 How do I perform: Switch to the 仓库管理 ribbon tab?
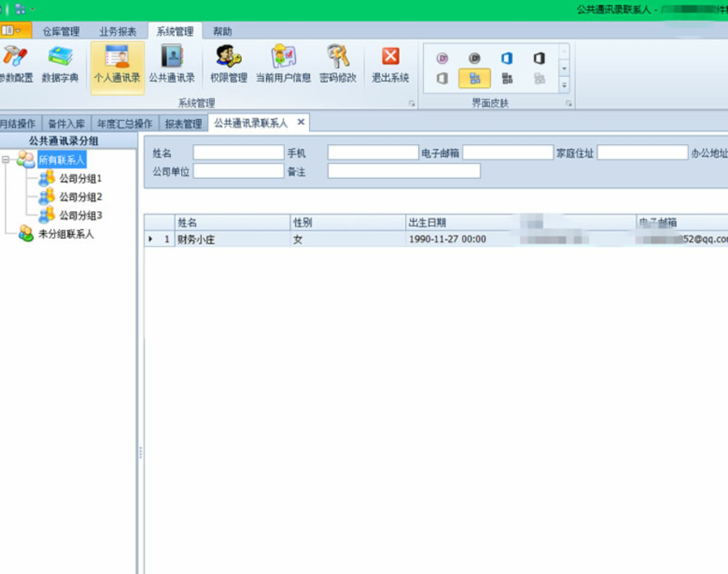[x=61, y=31]
